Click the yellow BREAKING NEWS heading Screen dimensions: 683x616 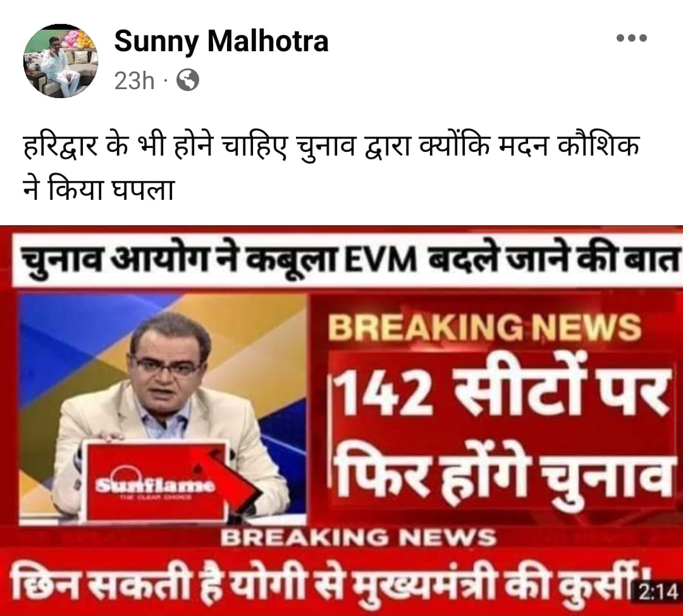485,327
